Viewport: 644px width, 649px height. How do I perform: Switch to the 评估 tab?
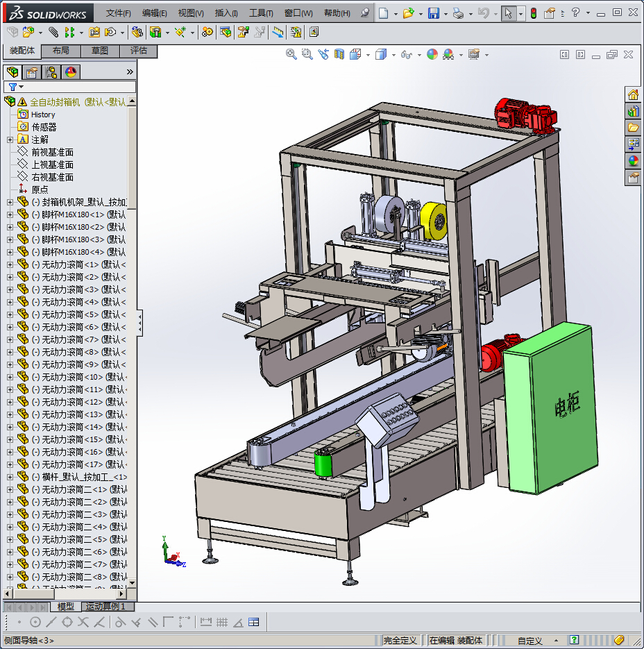click(x=139, y=51)
